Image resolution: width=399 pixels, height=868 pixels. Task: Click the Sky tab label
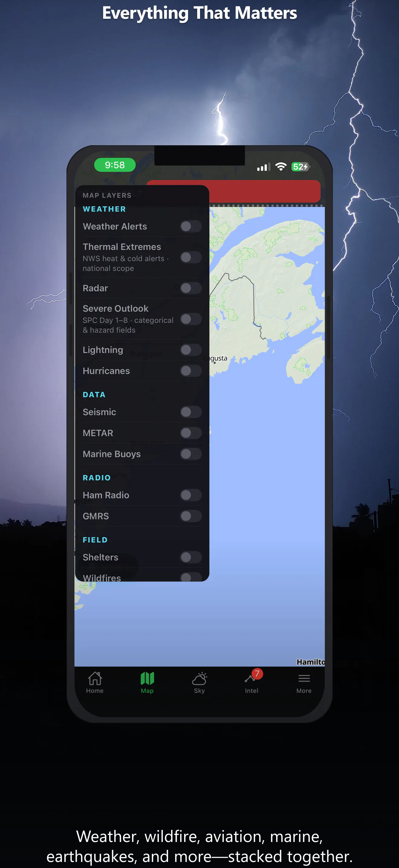coord(199,691)
